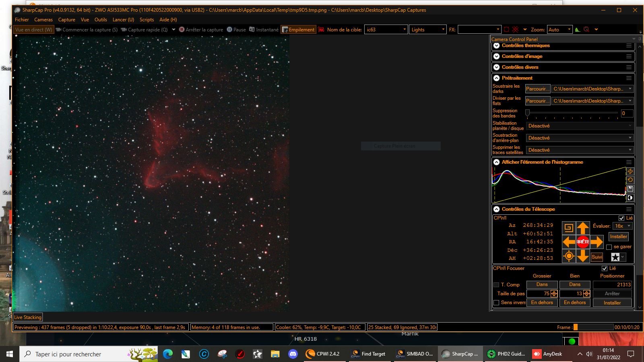Click the red focus magnifier icon
Image resolution: width=644 pixels, height=362 pixels.
click(586, 29)
